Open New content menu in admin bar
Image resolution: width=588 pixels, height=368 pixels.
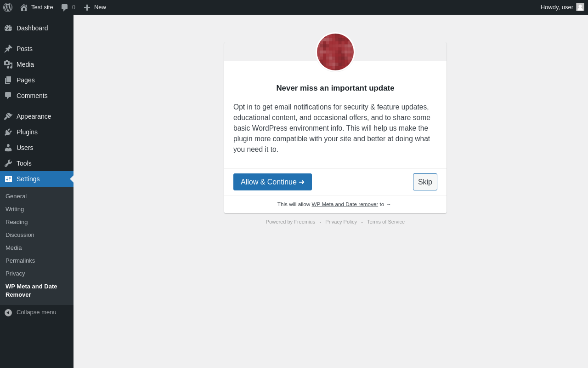95,7
